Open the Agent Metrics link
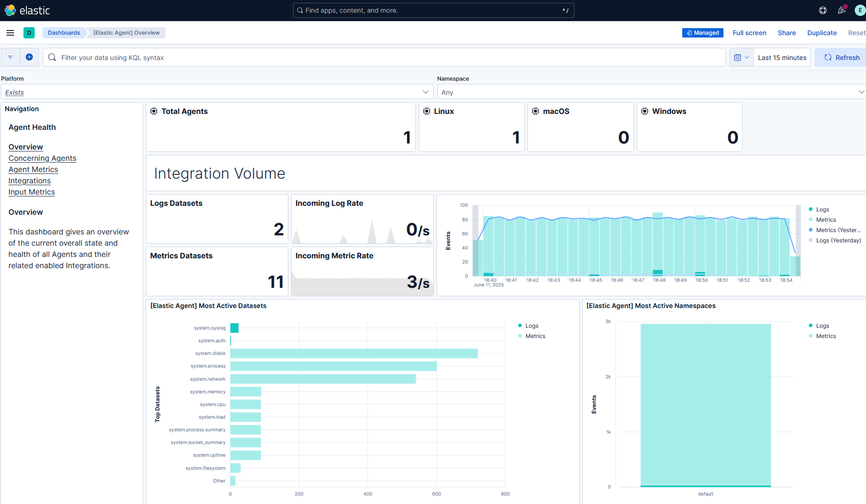This screenshot has width=866, height=504. tap(33, 169)
